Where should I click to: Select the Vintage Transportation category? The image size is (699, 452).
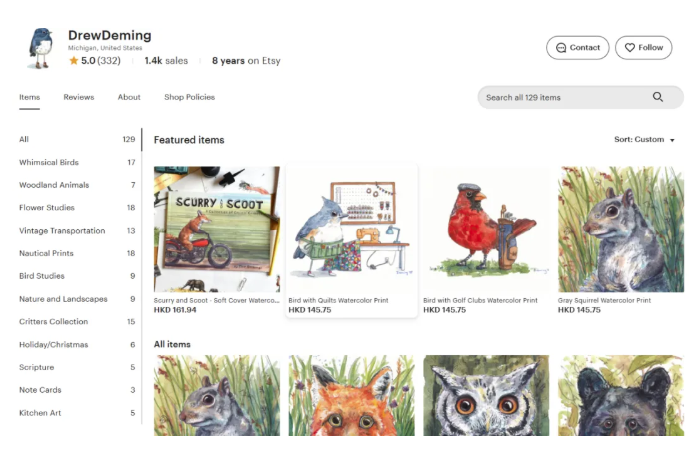click(x=62, y=231)
